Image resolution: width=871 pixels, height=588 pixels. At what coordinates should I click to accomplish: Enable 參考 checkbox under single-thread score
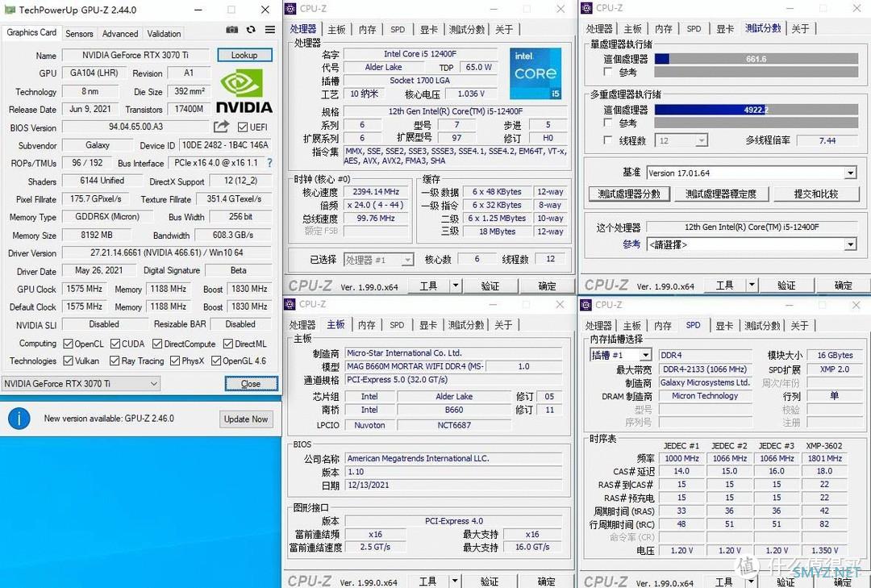608,73
